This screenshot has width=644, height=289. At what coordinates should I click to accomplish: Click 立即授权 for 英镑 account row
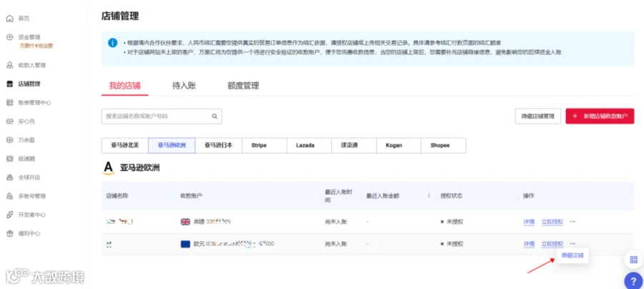click(552, 222)
